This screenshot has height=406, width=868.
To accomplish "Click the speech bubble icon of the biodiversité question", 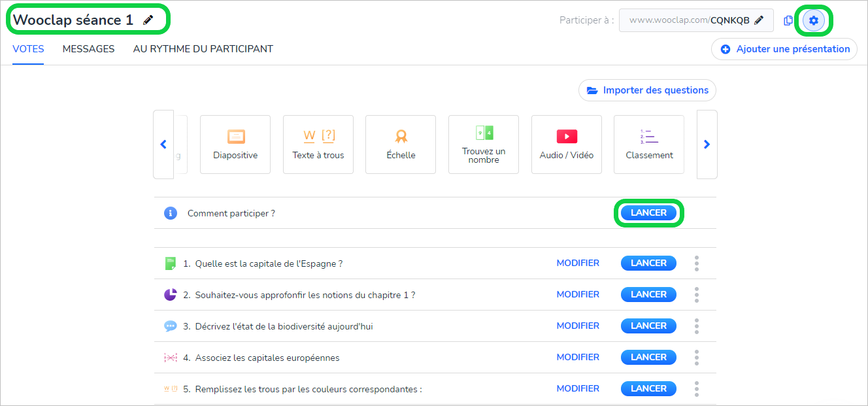I will click(x=171, y=326).
